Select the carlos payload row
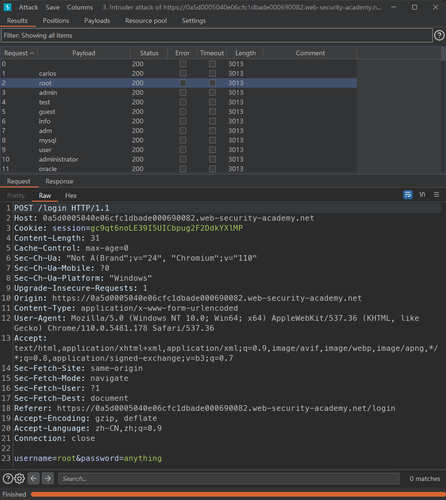This screenshot has width=446, height=500. point(179,73)
